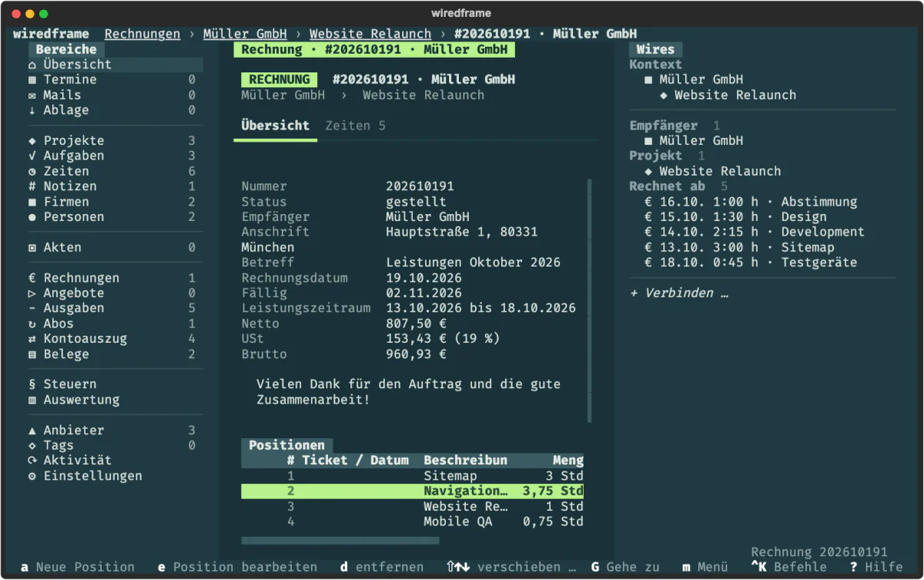
Task: Click time entry '16.10. 1:00 h · Abstimmung'
Action: tap(751, 202)
